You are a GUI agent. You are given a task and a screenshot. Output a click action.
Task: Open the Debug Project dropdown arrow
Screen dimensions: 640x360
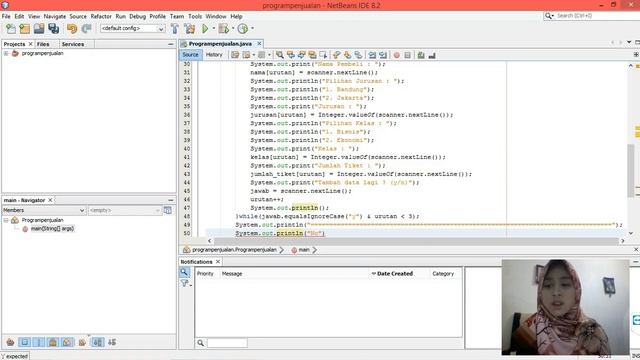click(233, 28)
